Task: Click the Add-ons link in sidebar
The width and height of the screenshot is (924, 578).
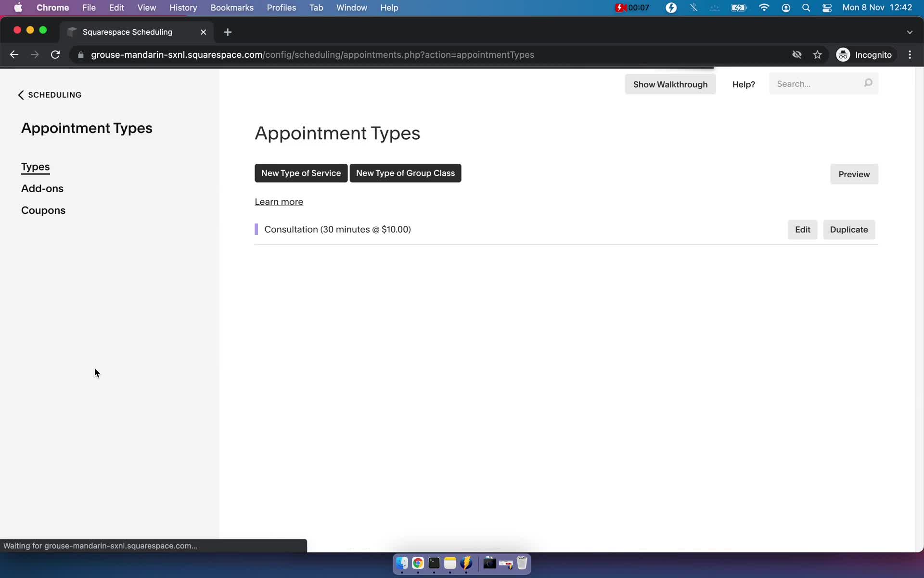Action: tap(42, 188)
